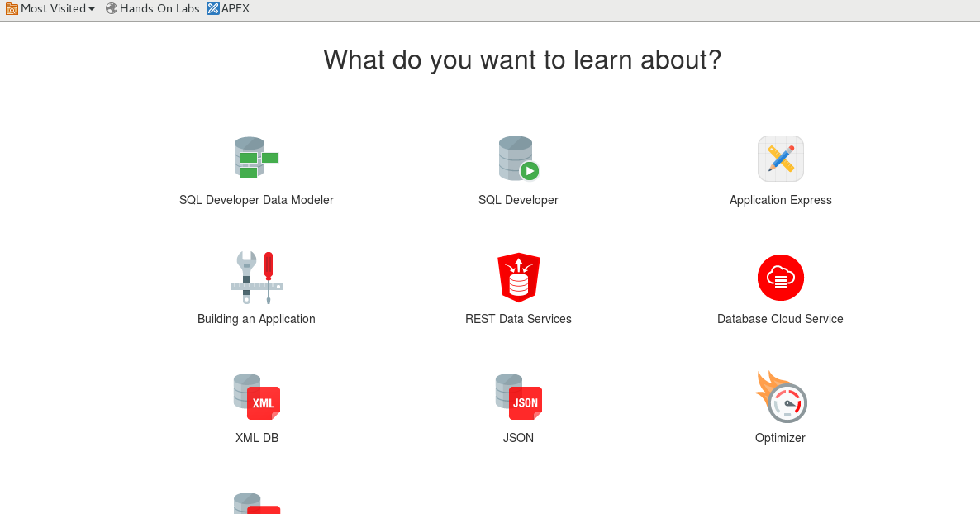Click the REST Data Services label text
Viewport: 980px width, 514px height.
coord(518,318)
